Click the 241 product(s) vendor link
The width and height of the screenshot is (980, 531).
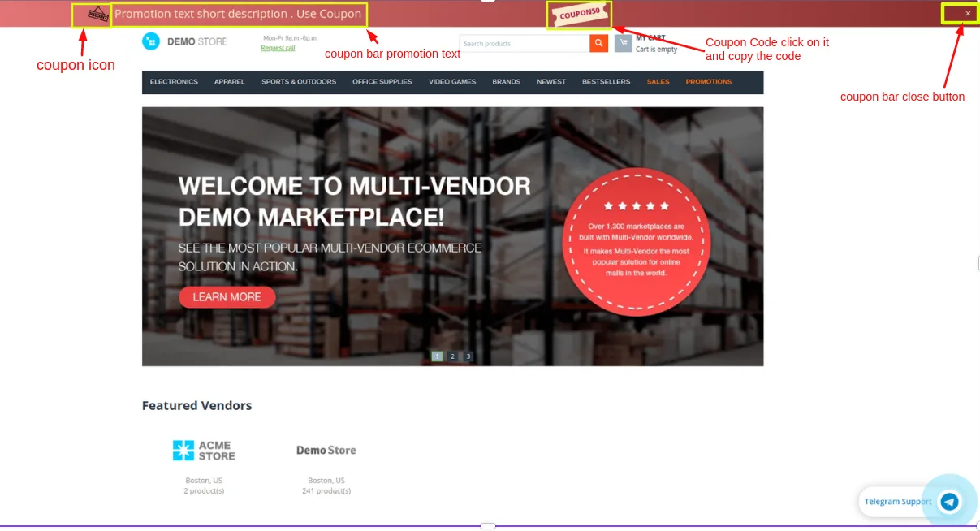(326, 491)
